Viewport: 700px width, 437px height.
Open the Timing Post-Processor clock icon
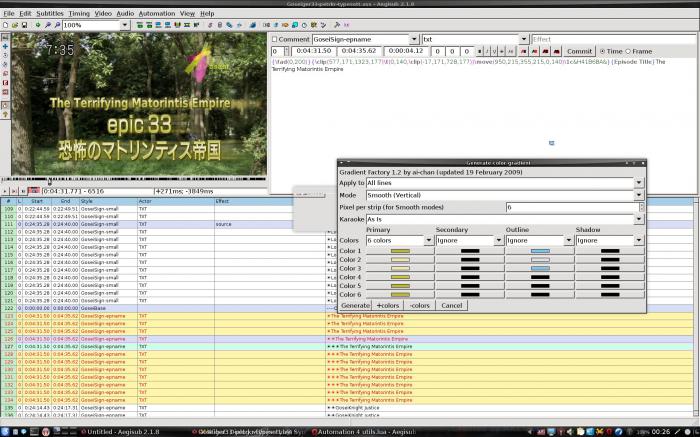point(304,25)
